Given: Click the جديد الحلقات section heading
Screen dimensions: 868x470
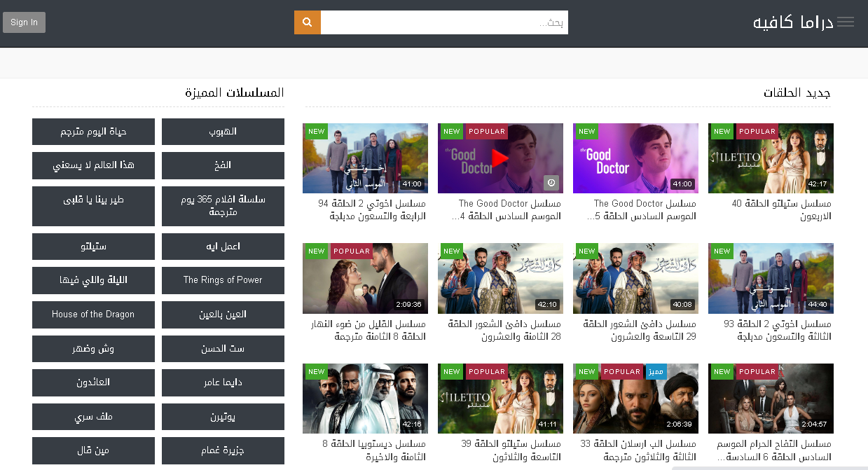Looking at the screenshot, I should point(797,92).
